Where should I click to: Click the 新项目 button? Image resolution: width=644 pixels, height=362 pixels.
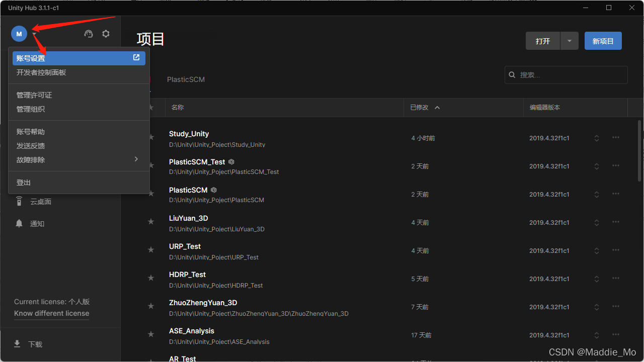pyautogui.click(x=603, y=41)
